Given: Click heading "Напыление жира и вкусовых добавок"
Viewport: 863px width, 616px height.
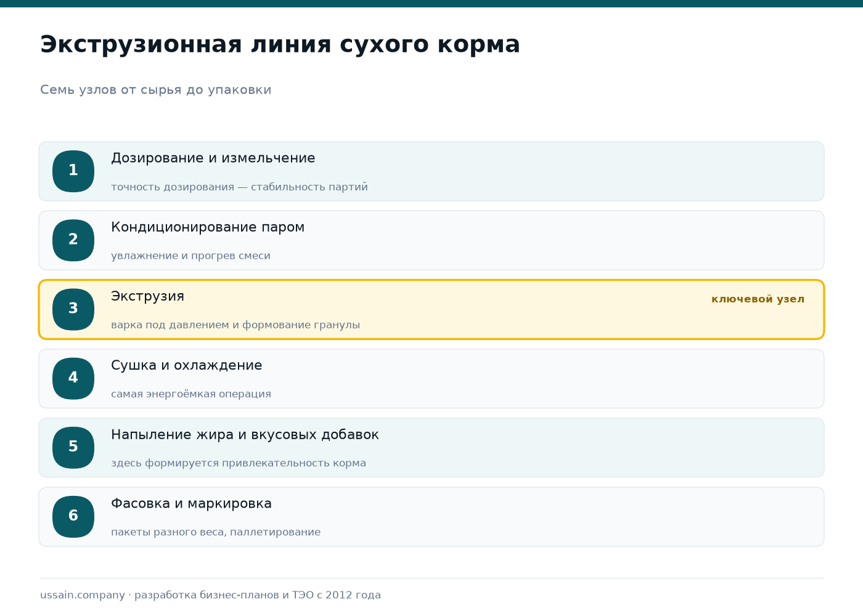Looking at the screenshot, I should pos(245,435).
